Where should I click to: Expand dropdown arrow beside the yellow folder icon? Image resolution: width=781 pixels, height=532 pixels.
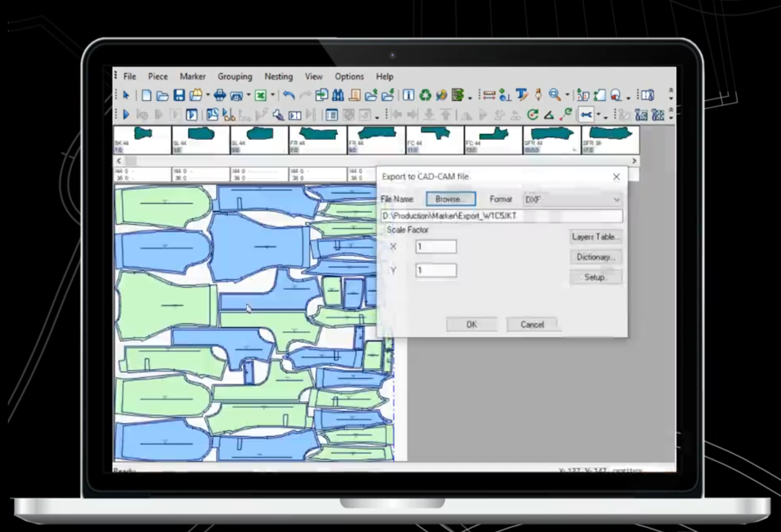(208, 95)
